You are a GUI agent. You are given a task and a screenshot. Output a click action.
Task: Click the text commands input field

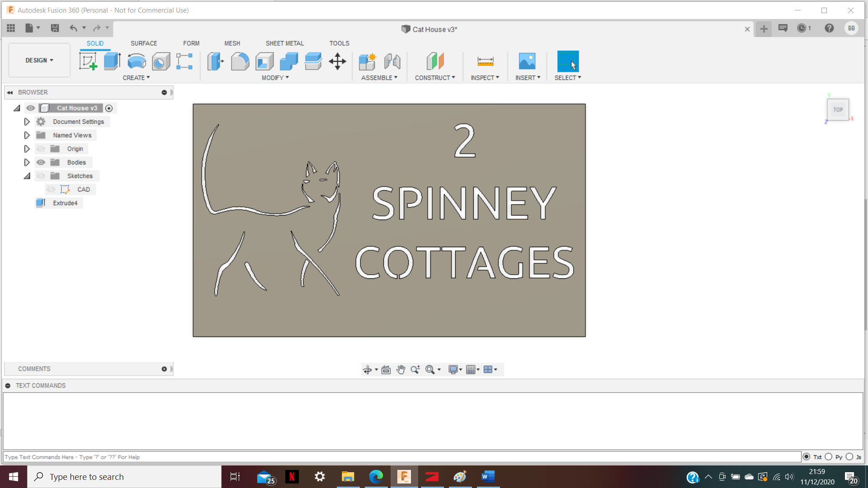[x=402, y=457]
